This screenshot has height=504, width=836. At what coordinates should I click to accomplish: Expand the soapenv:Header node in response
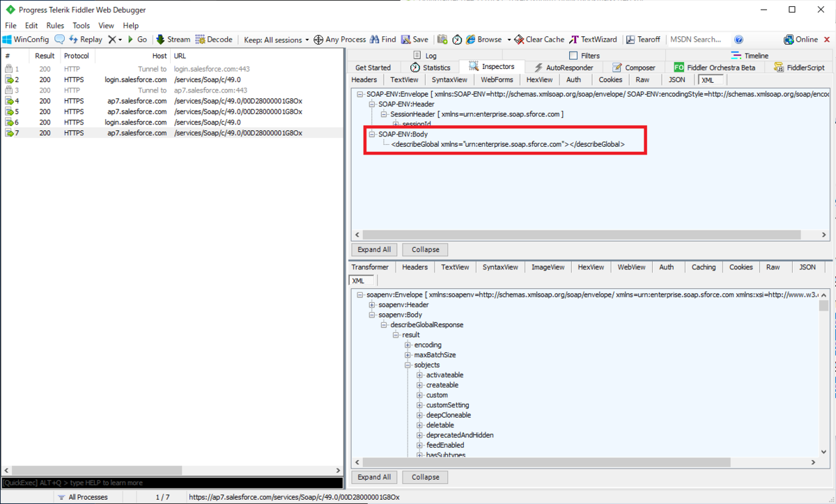371,305
